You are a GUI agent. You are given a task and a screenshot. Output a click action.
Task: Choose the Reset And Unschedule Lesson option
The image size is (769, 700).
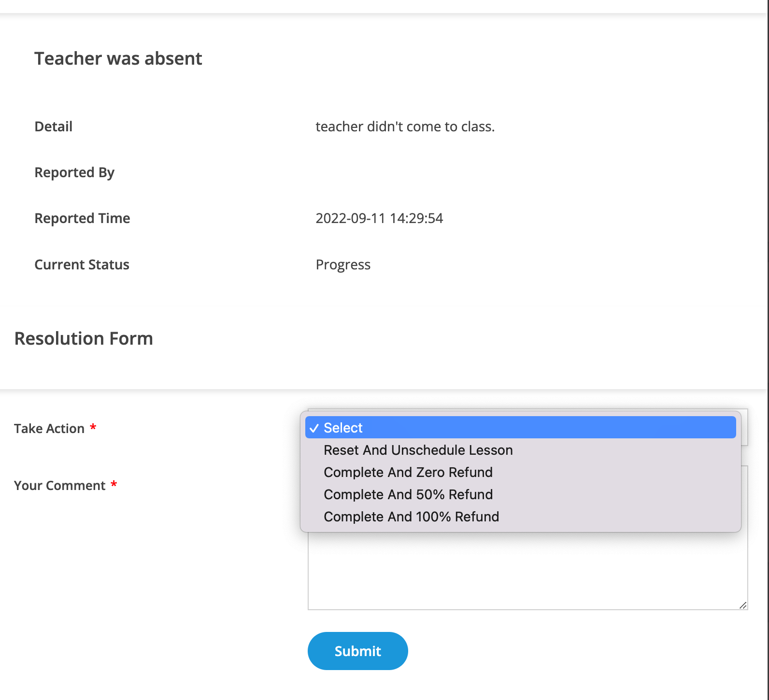pos(418,450)
